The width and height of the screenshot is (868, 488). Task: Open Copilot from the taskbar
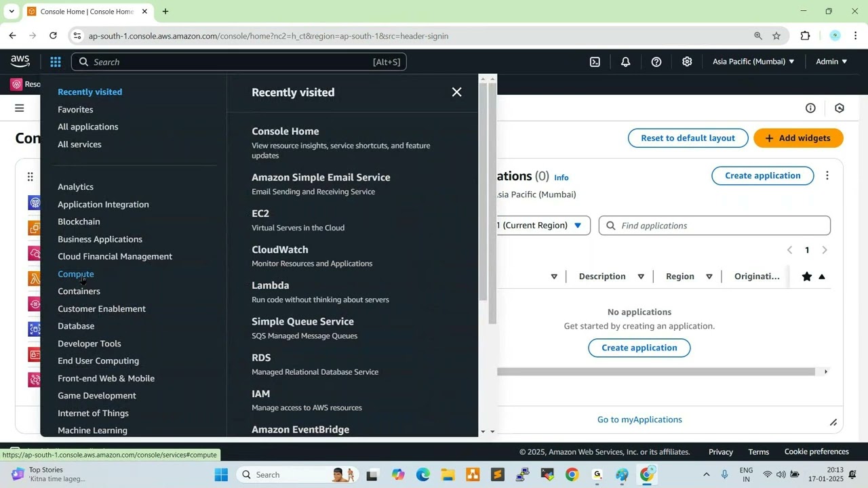(x=398, y=474)
